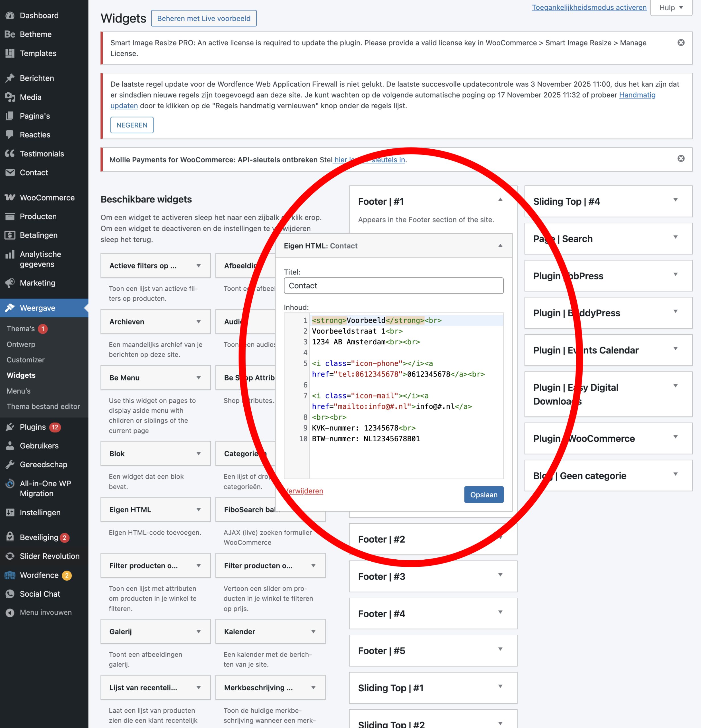This screenshot has width=701, height=728.
Task: Go to Menu's submenu item
Action: pos(18,391)
